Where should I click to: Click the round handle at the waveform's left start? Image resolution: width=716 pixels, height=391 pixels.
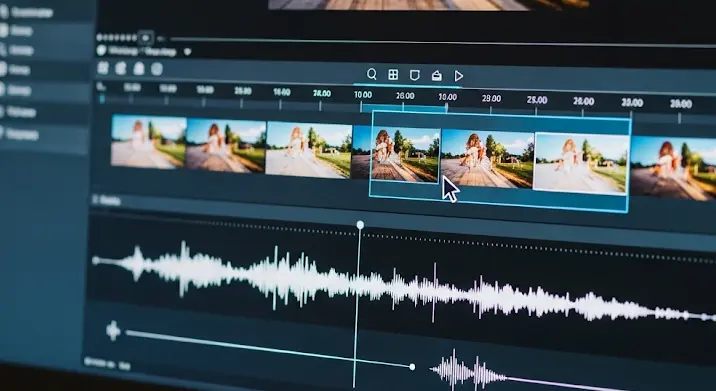pyautogui.click(x=96, y=260)
